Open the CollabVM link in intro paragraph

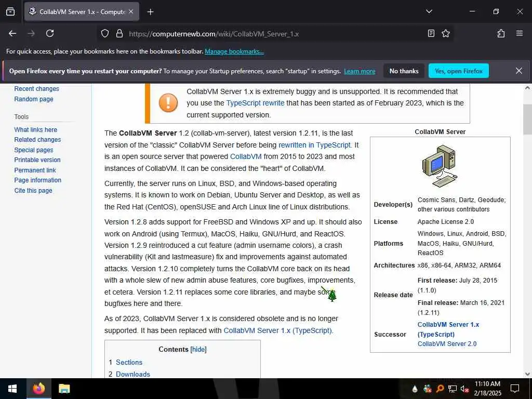point(246,156)
